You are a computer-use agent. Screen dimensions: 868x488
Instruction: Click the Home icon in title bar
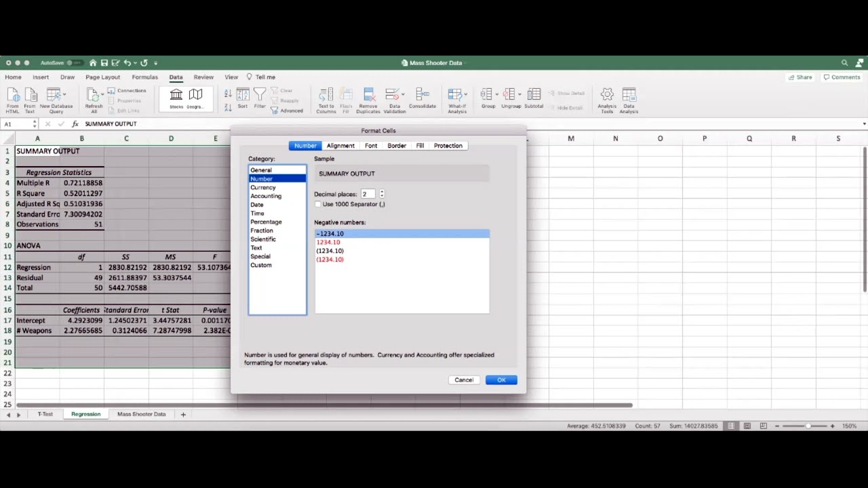pos(93,63)
